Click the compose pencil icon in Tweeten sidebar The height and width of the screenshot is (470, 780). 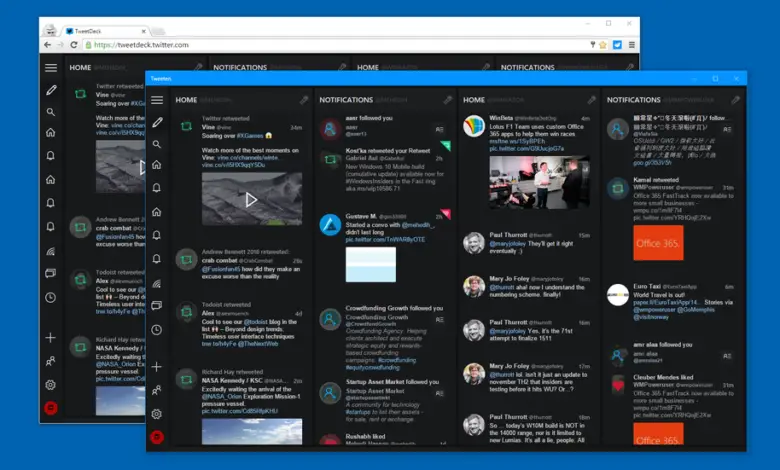[x=157, y=122]
